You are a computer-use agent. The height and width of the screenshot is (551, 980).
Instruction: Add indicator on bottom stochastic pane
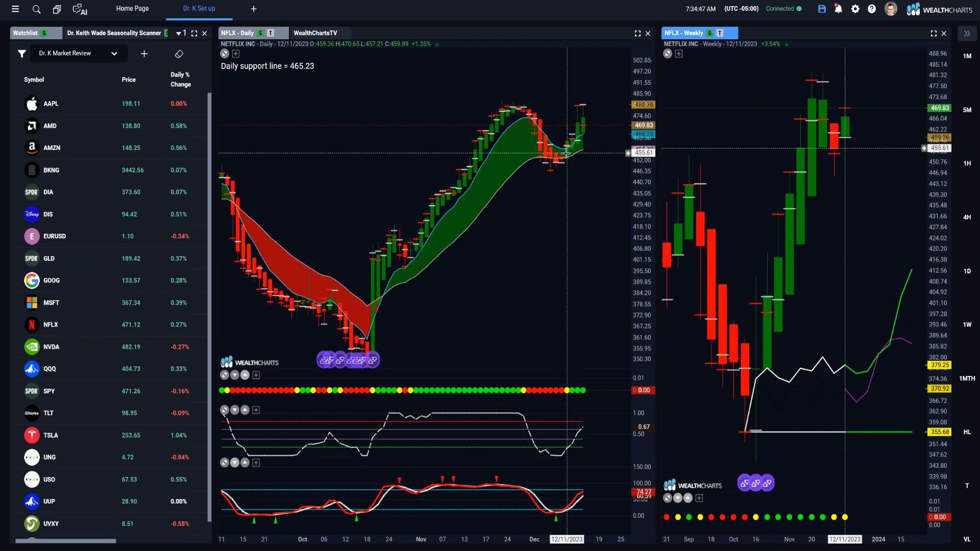coord(256,462)
